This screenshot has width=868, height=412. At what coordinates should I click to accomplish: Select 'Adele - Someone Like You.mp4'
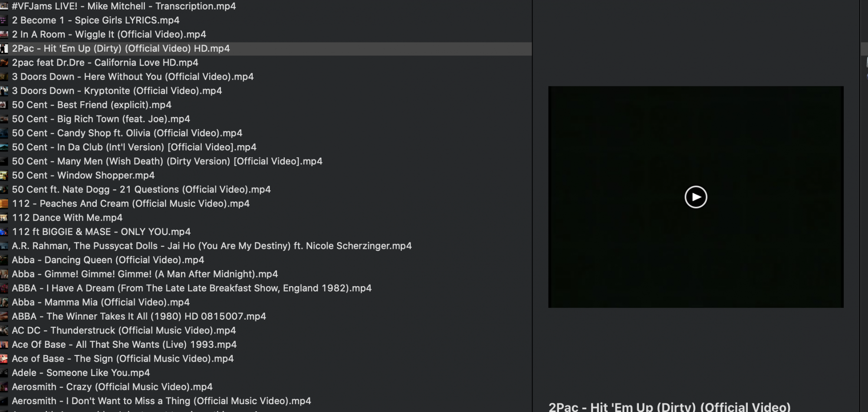tap(81, 373)
